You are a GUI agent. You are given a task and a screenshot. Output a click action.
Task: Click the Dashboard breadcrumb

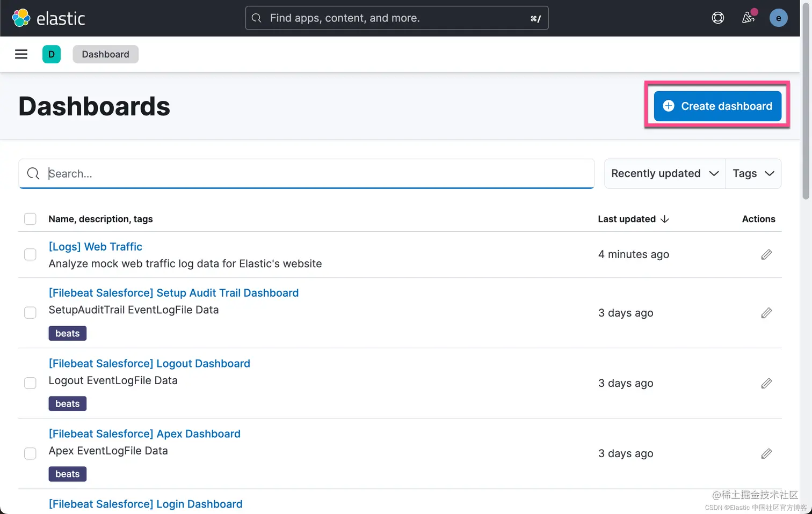tap(105, 54)
